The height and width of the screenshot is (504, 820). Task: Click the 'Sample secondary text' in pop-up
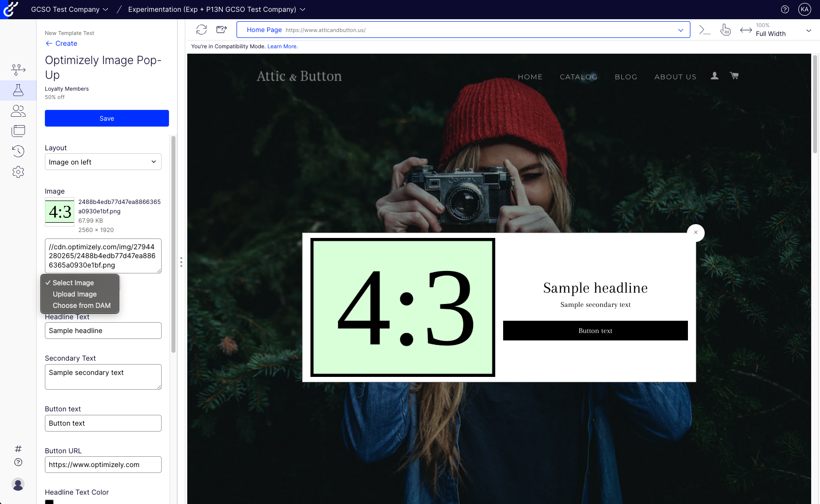595,304
